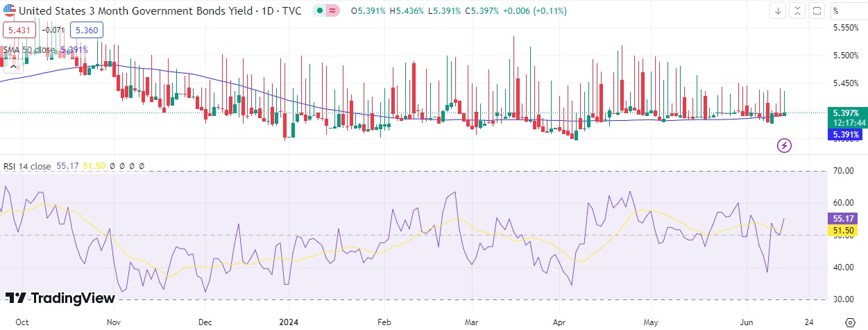Click the collapse pane chevrons icon
The image size is (868, 330).
point(797,10)
